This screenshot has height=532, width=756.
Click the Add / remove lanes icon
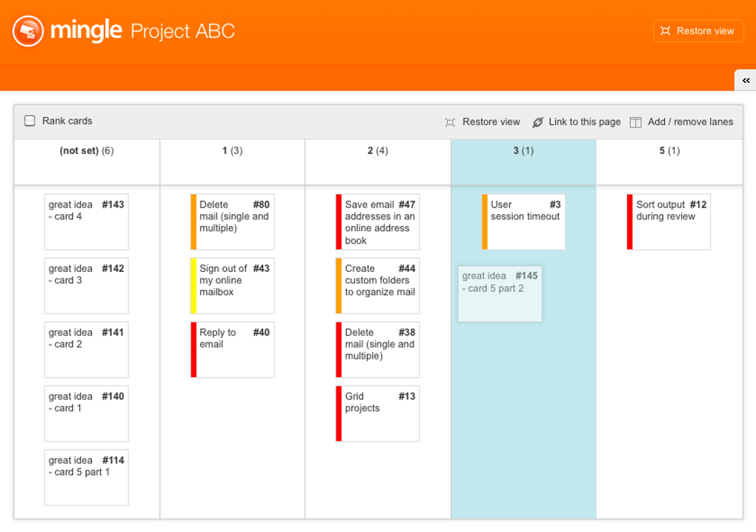point(635,122)
